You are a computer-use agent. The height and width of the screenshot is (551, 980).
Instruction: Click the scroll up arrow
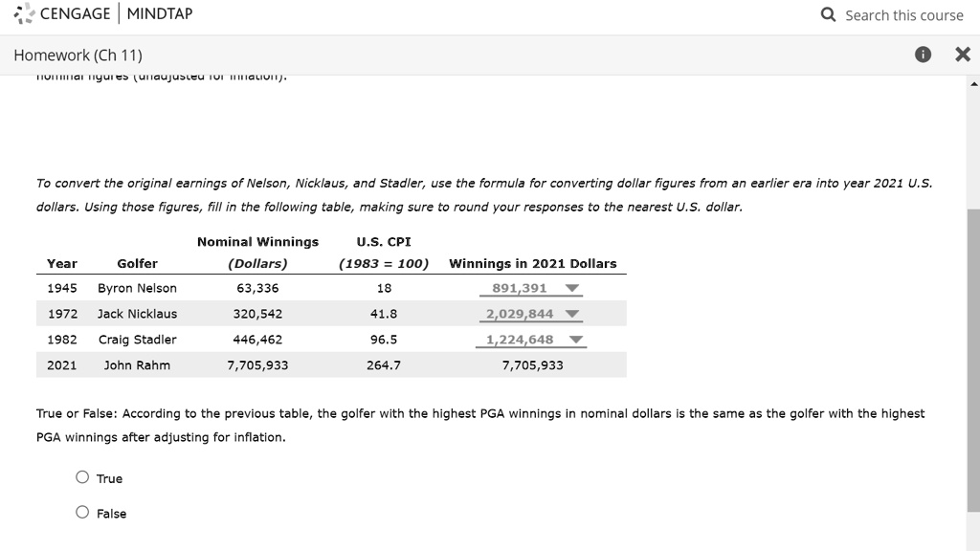pyautogui.click(x=973, y=84)
